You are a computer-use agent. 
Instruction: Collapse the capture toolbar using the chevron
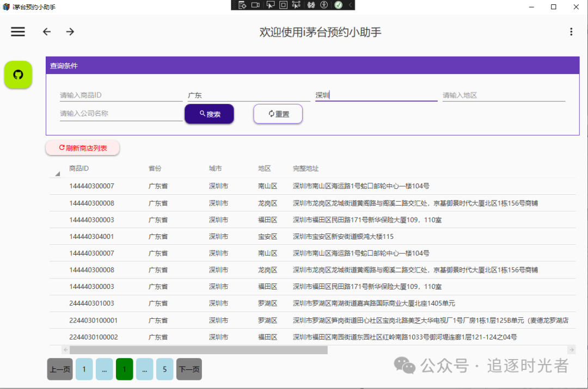click(351, 5)
